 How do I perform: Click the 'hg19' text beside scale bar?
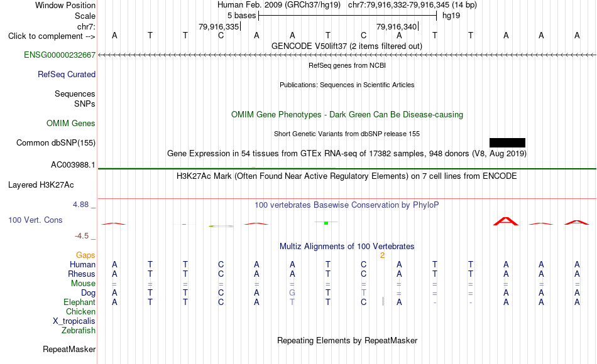click(x=451, y=16)
